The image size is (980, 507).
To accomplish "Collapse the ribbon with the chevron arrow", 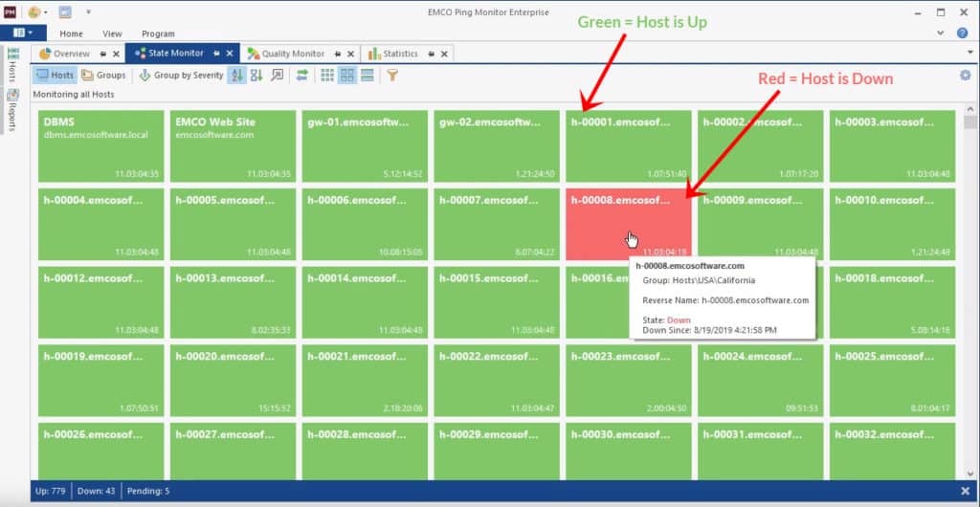I will [x=942, y=33].
